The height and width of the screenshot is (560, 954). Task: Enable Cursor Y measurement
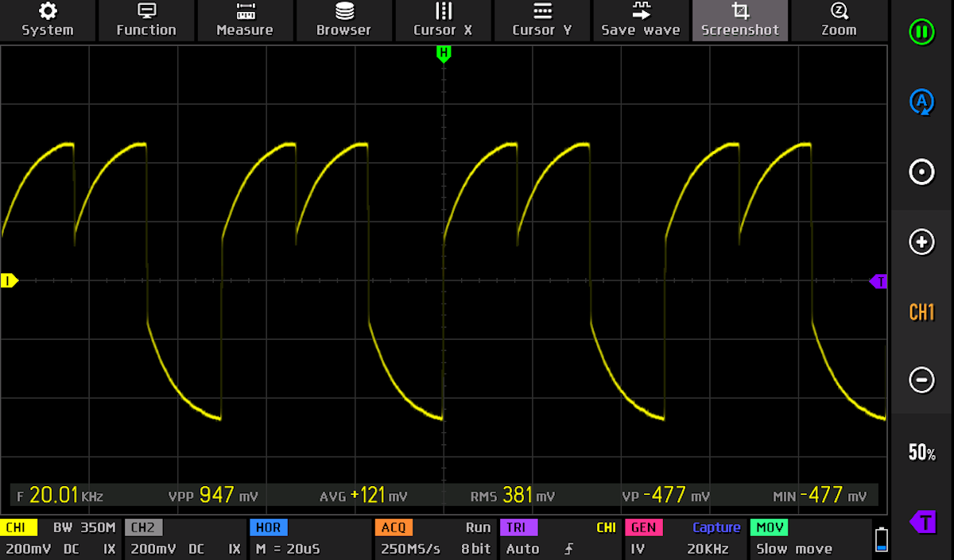click(x=542, y=20)
